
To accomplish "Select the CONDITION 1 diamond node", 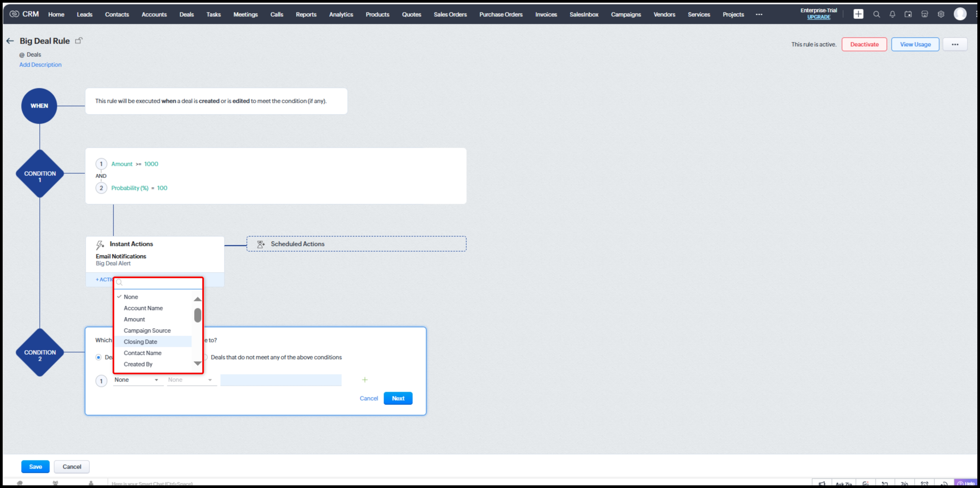I will [40, 174].
